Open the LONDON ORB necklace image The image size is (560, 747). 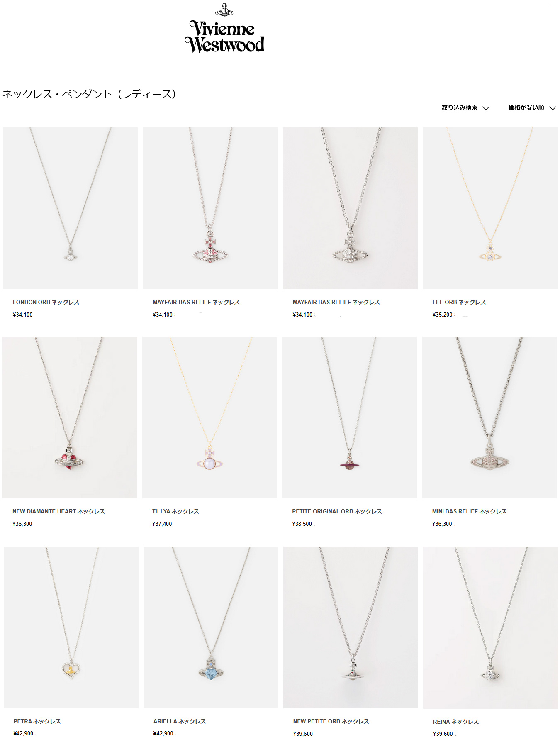70,208
